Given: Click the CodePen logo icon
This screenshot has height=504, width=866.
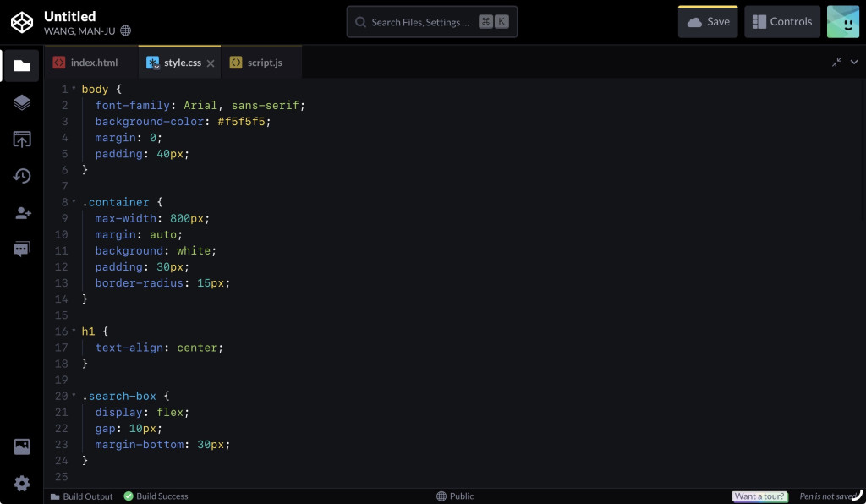Looking at the screenshot, I should pyautogui.click(x=22, y=22).
